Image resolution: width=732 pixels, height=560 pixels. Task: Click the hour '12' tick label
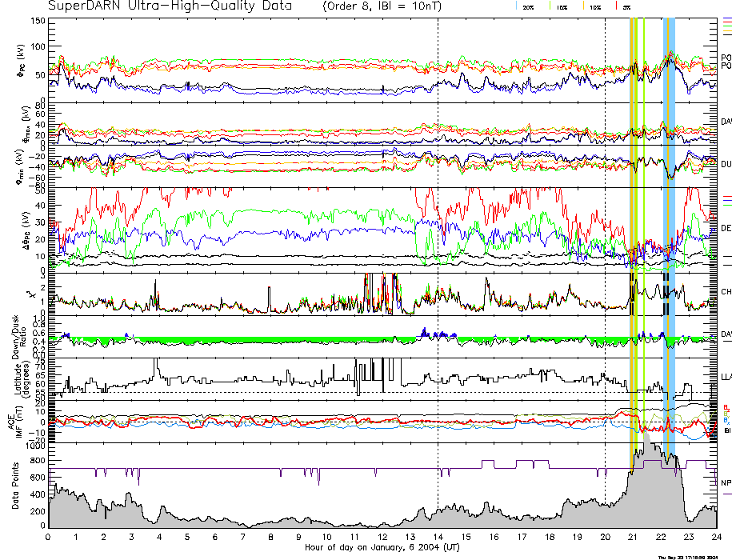pos(382,537)
